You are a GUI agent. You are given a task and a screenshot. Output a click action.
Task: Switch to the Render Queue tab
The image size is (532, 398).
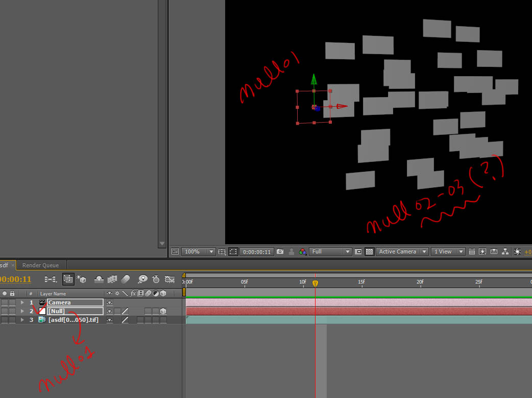click(x=40, y=265)
